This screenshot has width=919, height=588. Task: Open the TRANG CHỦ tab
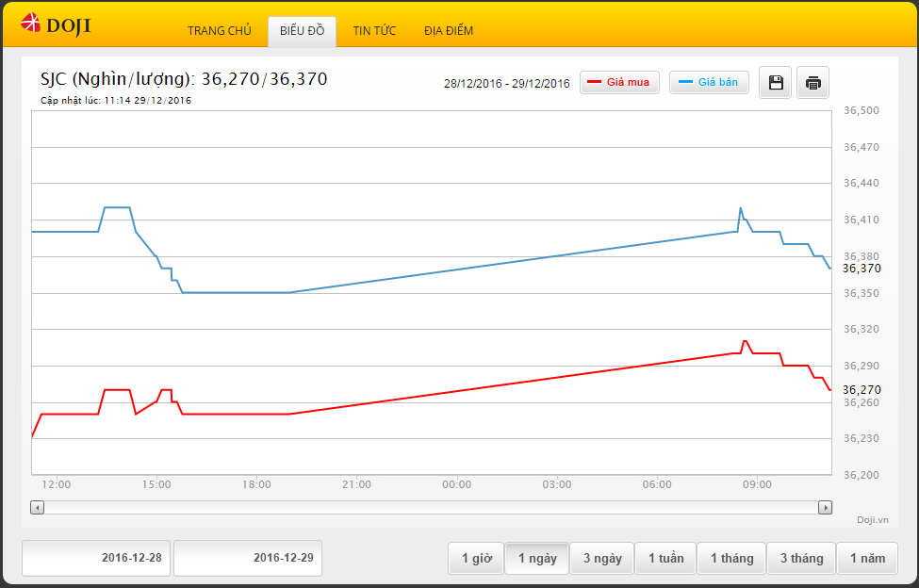click(x=220, y=31)
